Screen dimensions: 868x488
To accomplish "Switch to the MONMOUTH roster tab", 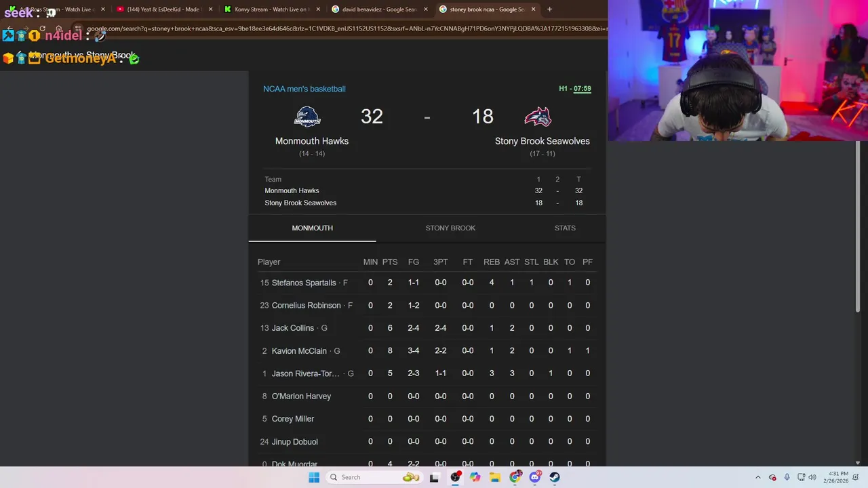I will (x=312, y=228).
